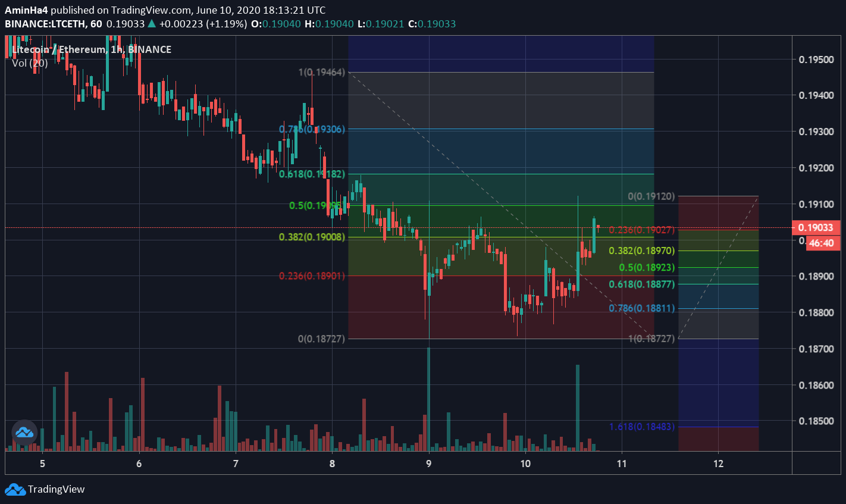
Task: Click the Fibonacci label 0(0.18727)
Action: coord(321,339)
